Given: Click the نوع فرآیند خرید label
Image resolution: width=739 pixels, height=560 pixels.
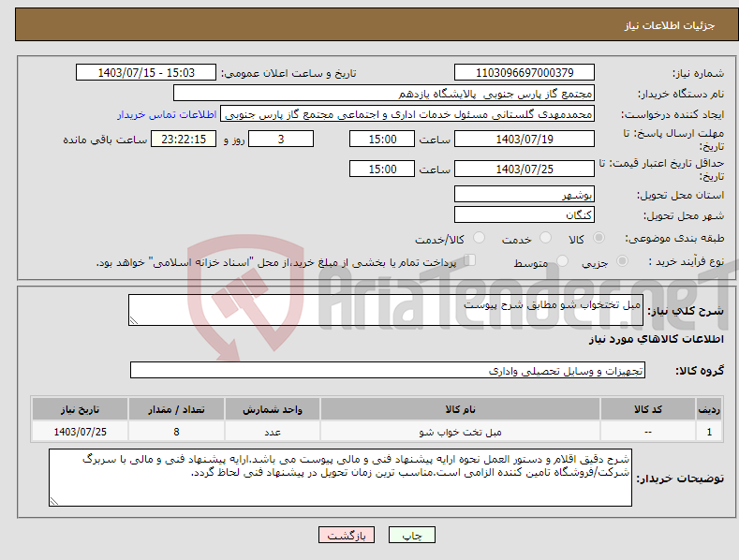Looking at the screenshot, I should tap(687, 261).
